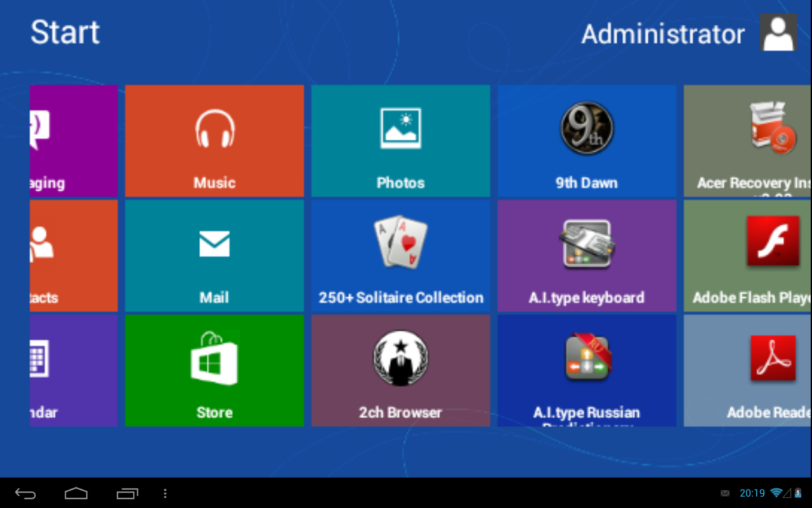The width and height of the screenshot is (812, 508).
Task: Click the Administrator user avatar
Action: (778, 33)
